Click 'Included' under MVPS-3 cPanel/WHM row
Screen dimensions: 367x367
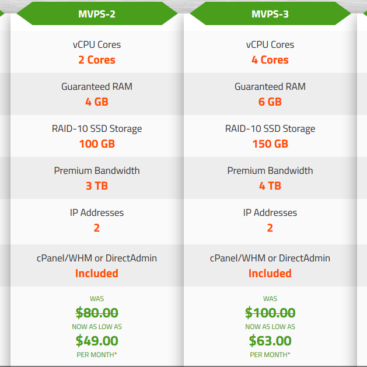pyautogui.click(x=270, y=273)
